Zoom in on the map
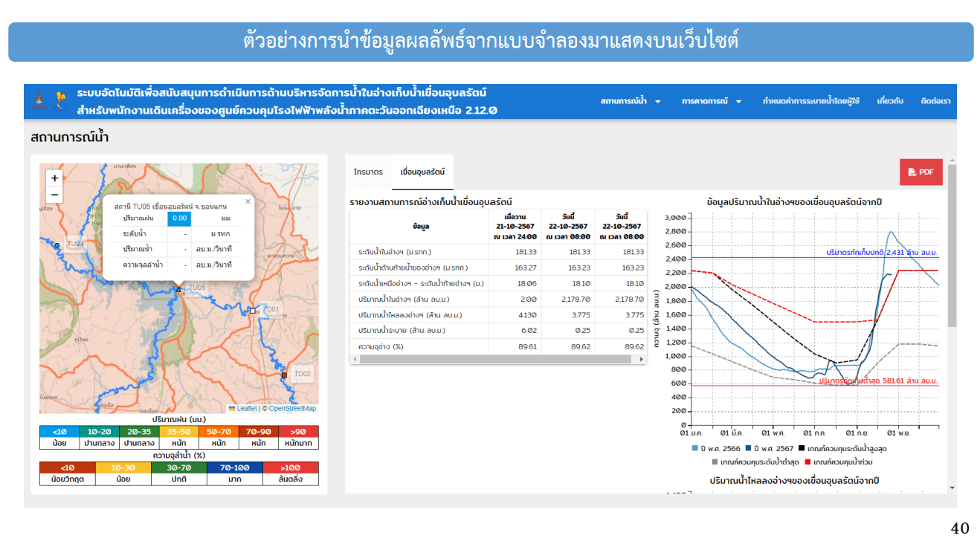The width and height of the screenshot is (980, 550). coord(54,178)
